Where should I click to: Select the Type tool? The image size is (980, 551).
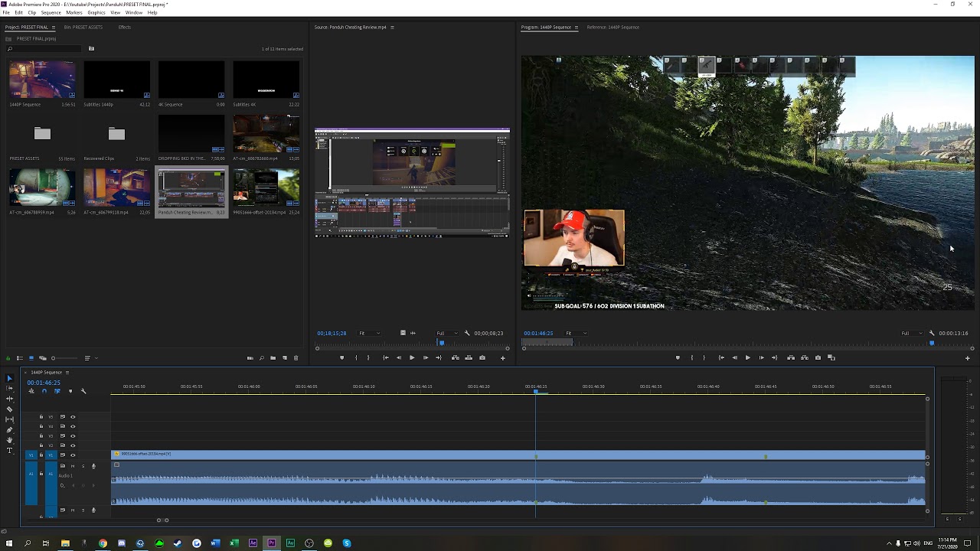(9, 451)
